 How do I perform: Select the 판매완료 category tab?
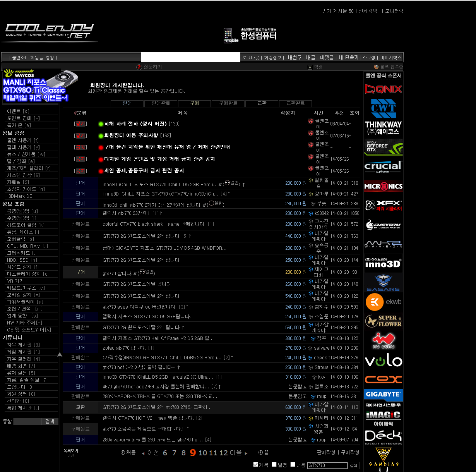tap(161, 103)
